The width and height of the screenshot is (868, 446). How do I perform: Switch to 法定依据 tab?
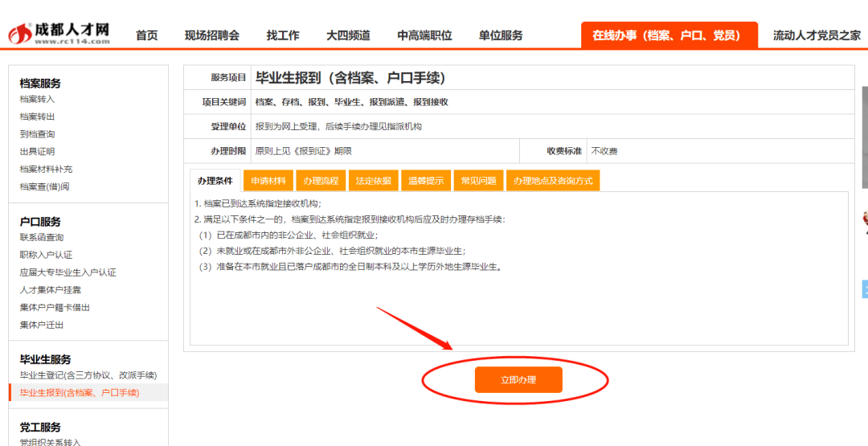(374, 180)
